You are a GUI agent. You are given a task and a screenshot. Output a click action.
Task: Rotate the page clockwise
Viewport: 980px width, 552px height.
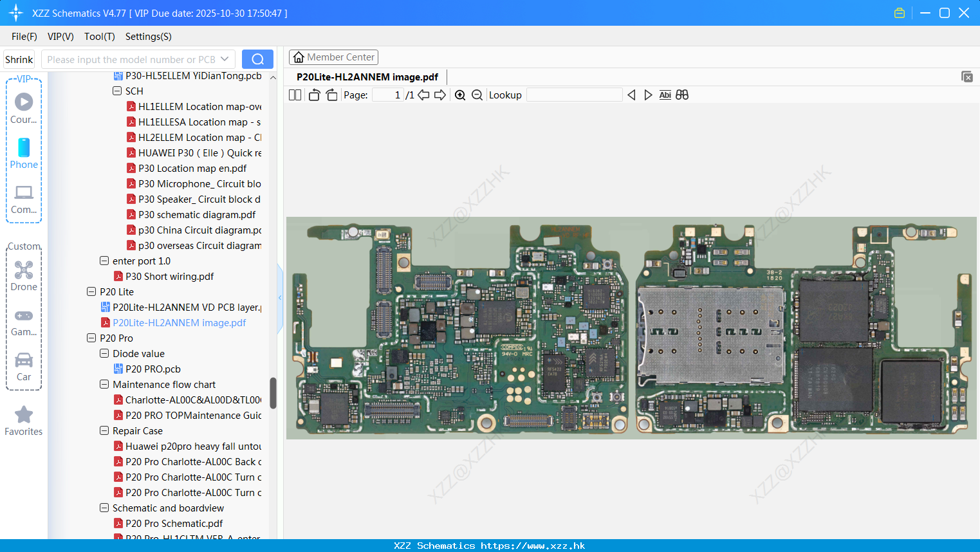tap(332, 95)
